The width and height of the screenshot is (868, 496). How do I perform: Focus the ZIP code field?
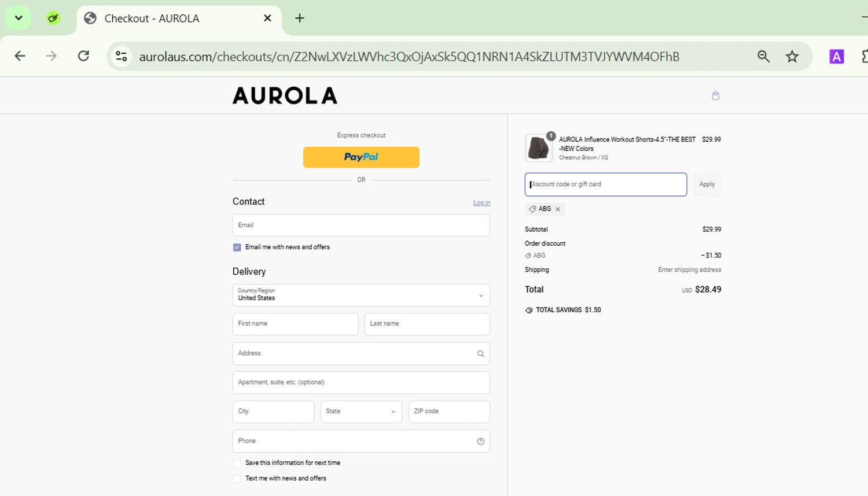tap(449, 412)
